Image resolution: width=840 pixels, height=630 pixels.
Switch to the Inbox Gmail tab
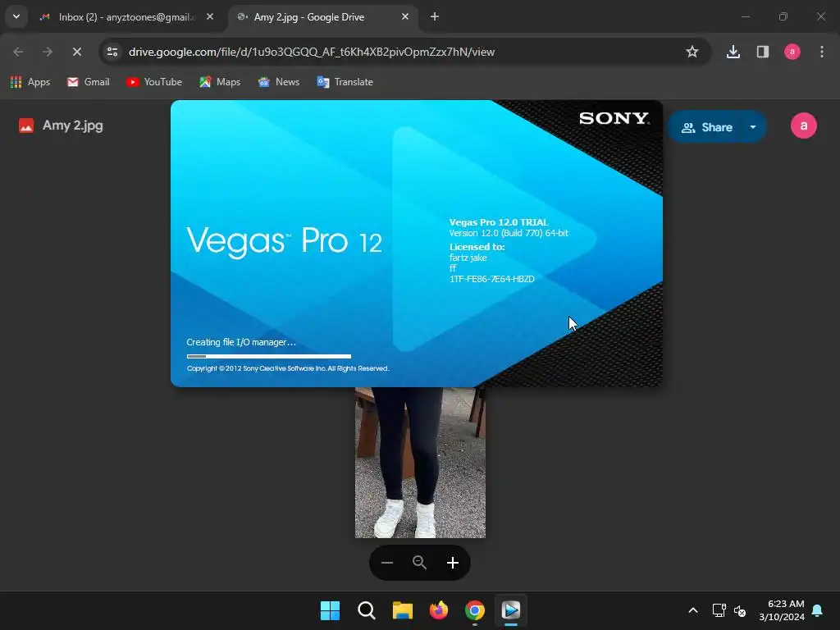[x=127, y=17]
